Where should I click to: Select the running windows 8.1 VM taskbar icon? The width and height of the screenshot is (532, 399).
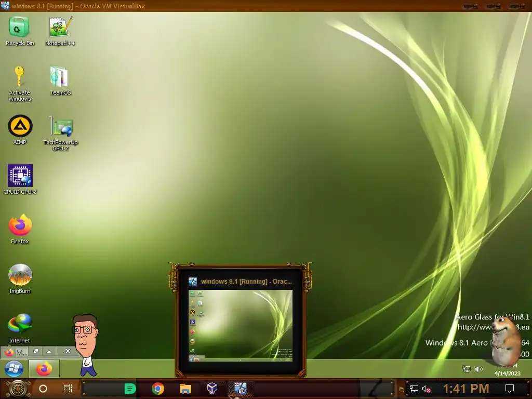coord(240,389)
